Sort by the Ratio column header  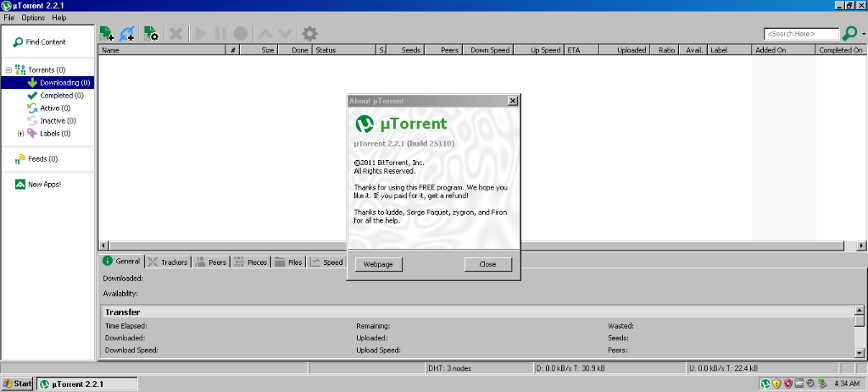click(x=665, y=50)
